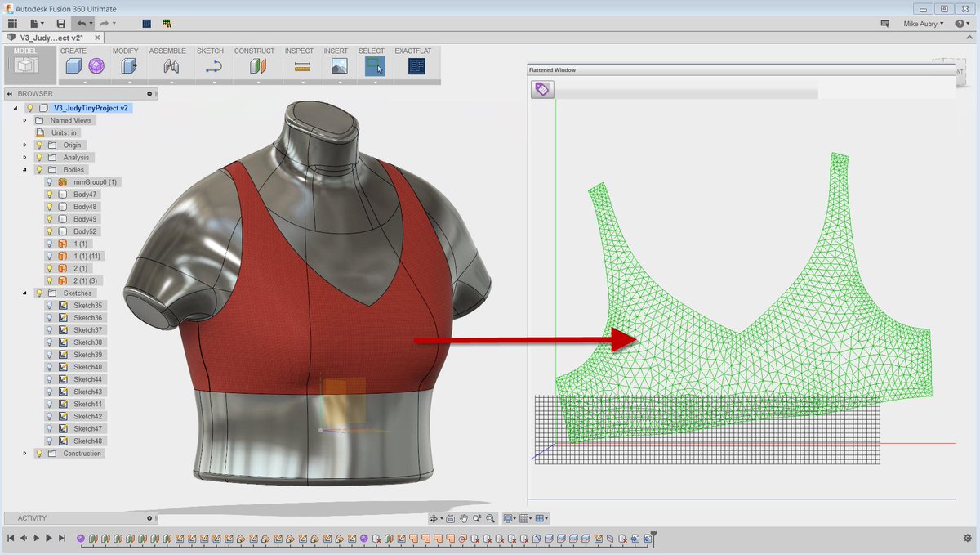Toggle visibility lightbulb of mmGroup0 (1)
The height and width of the screenshot is (555, 980).
coord(50,182)
